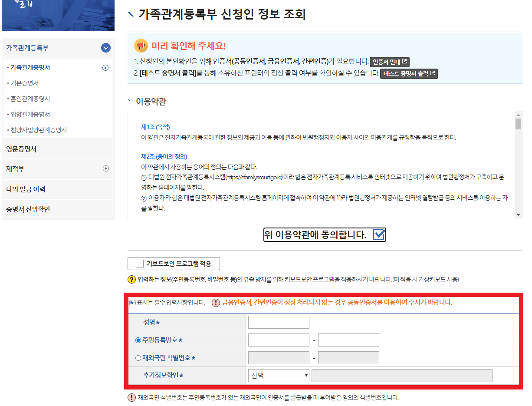Click warning icon beside 금융인증서 notice
Screen dimensions: 532x406
[216, 303]
